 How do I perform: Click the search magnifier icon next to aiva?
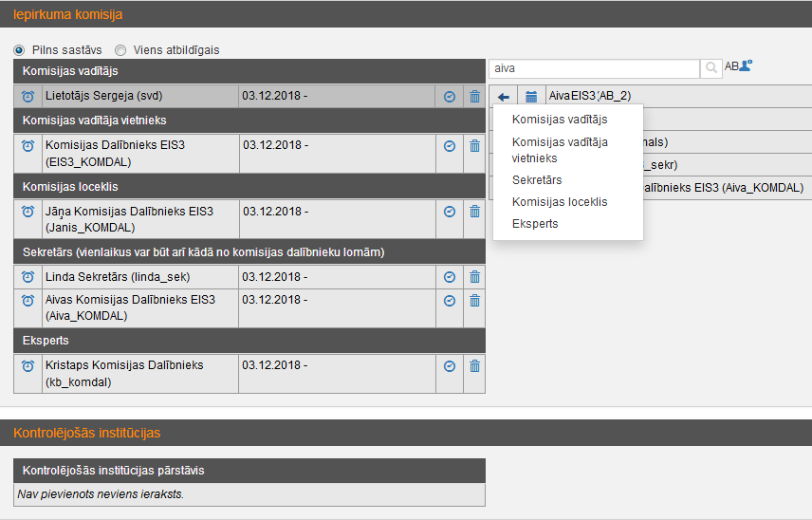click(710, 68)
